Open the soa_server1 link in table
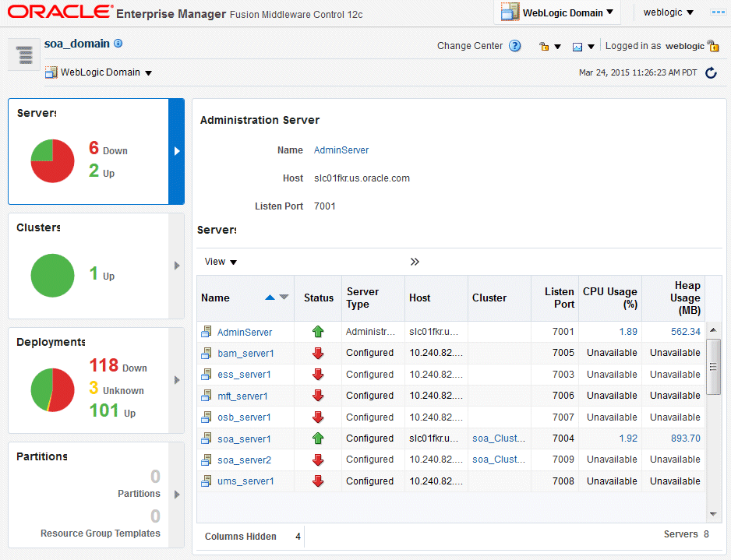This screenshot has width=731, height=560. pos(244,438)
